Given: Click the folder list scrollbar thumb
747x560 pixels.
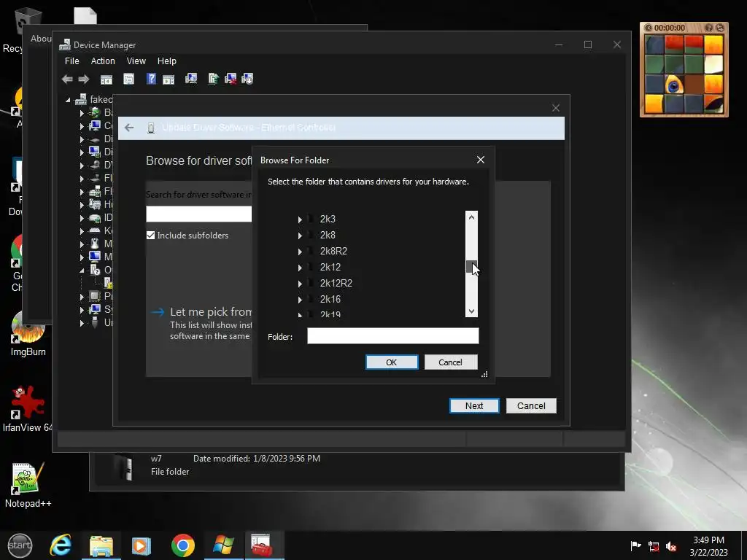Looking at the screenshot, I should tap(471, 267).
